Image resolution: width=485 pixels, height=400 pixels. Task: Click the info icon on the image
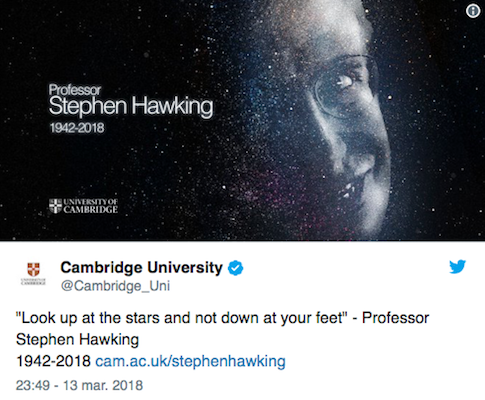pos(473,11)
